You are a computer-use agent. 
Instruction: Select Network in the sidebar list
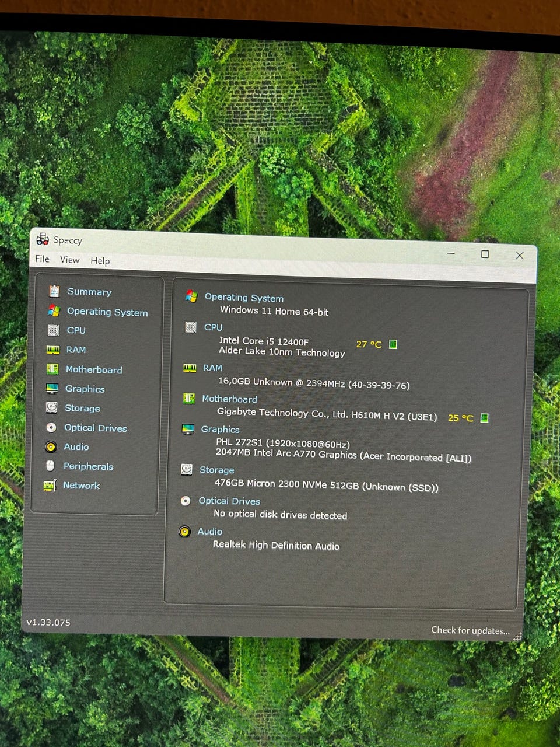click(81, 485)
